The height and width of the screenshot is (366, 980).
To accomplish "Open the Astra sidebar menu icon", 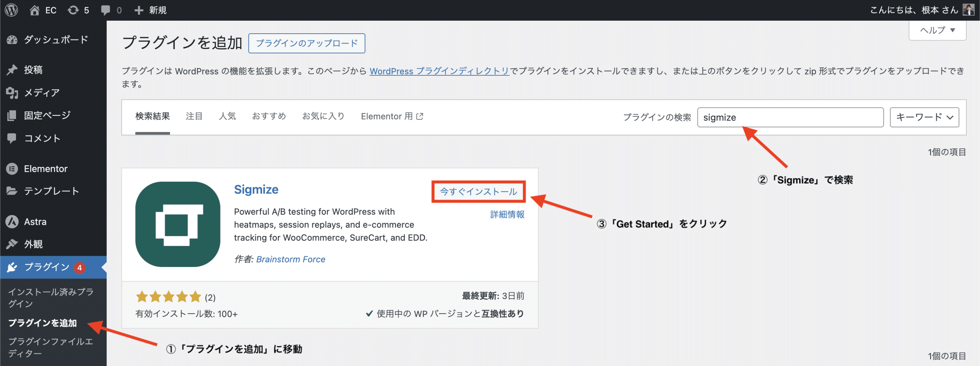I will point(12,221).
